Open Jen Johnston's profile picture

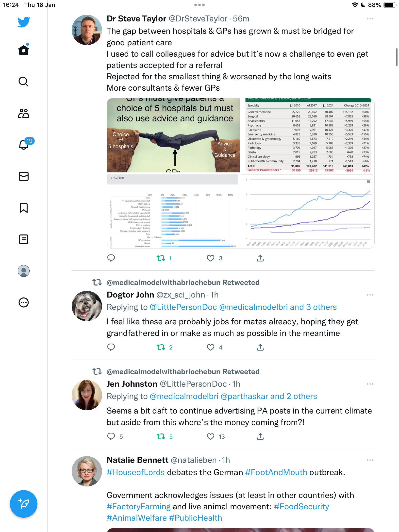click(87, 395)
